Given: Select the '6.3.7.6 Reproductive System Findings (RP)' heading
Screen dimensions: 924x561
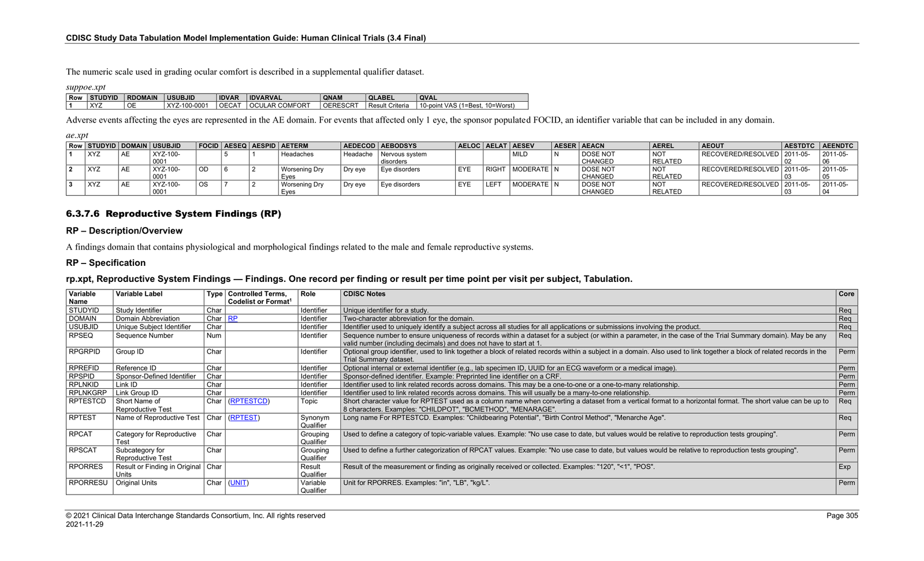Looking at the screenshot, I should 173,214.
